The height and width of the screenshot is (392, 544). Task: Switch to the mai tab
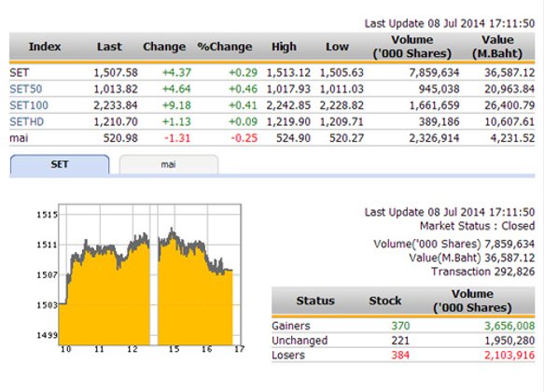click(169, 164)
